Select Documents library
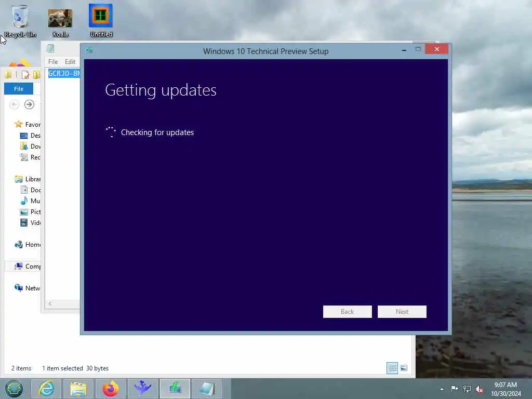The width and height of the screenshot is (532, 399). click(30, 190)
